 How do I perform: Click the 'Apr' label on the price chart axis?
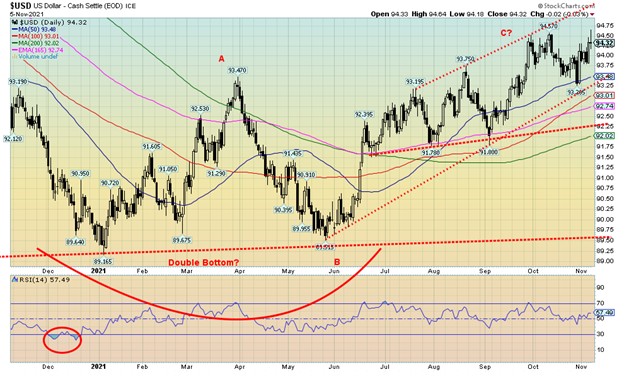click(239, 271)
